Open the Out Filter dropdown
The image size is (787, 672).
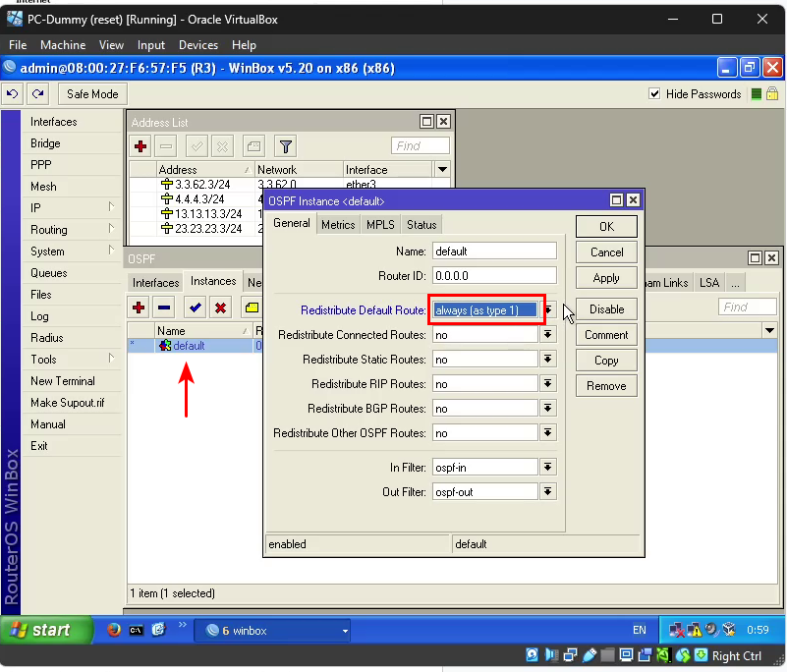(x=548, y=492)
